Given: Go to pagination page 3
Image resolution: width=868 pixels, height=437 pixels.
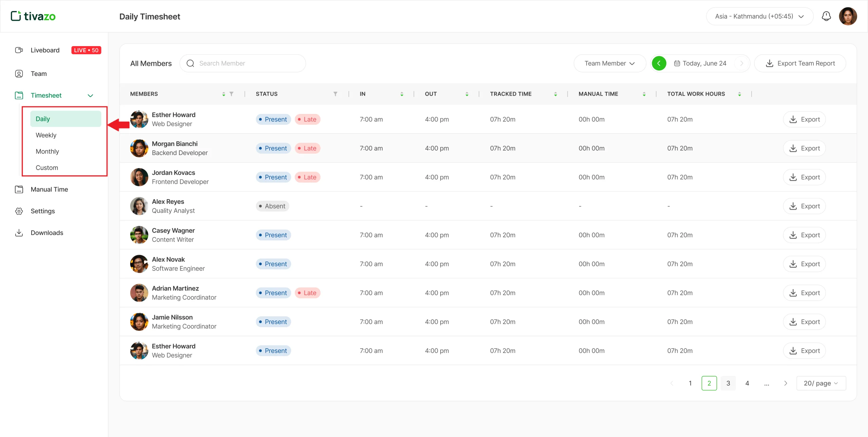Looking at the screenshot, I should click(x=728, y=383).
